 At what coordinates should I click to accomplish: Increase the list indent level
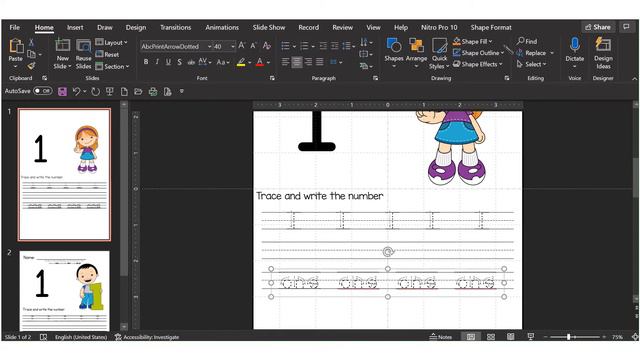click(x=334, y=46)
